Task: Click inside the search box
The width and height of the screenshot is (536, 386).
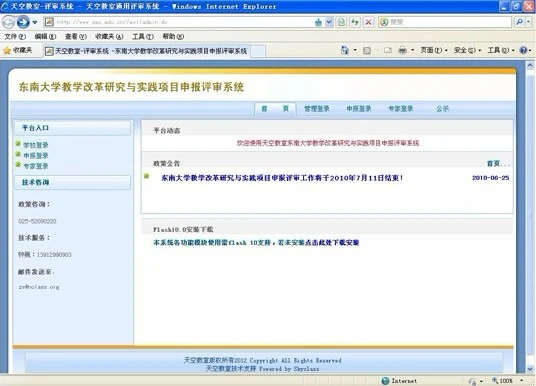Action: pyautogui.click(x=450, y=22)
